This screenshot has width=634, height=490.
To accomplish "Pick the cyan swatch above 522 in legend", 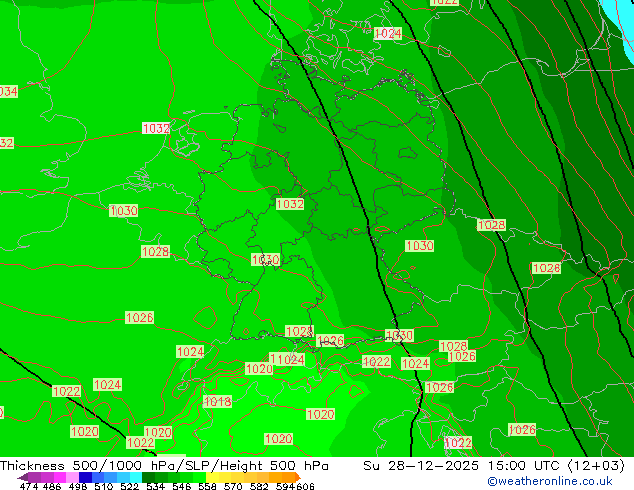I will 136,477.
